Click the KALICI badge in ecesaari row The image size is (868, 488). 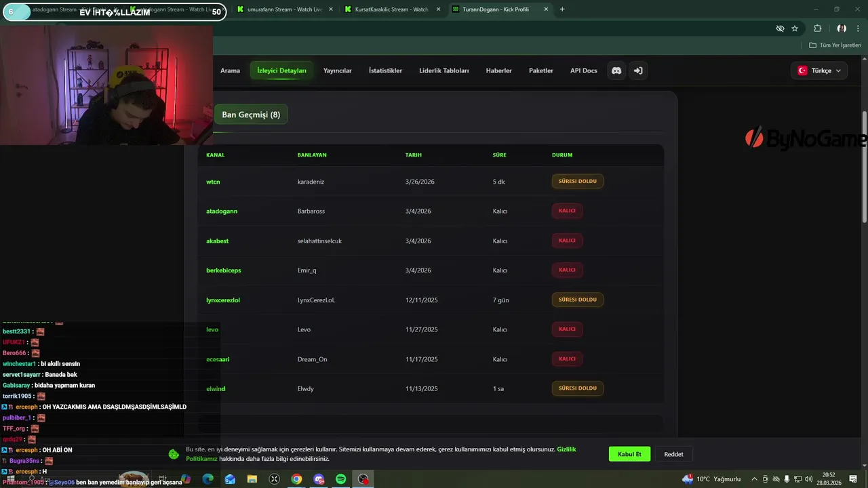click(x=567, y=359)
